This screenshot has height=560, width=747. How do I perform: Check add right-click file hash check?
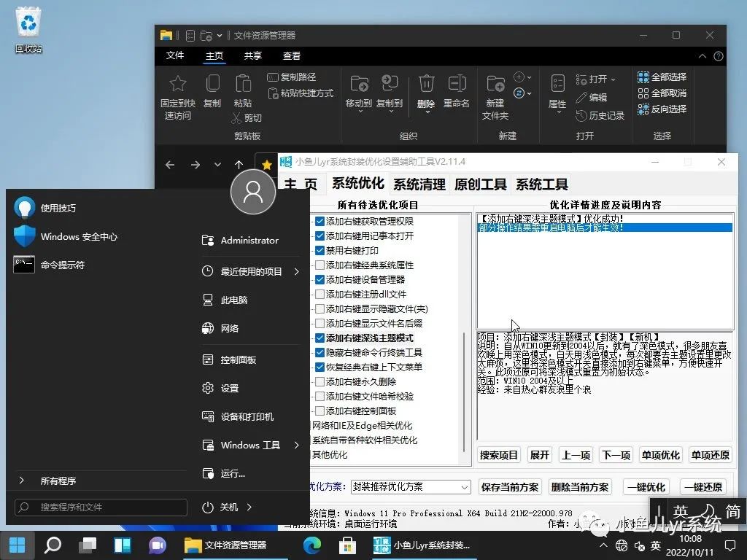pyautogui.click(x=320, y=396)
